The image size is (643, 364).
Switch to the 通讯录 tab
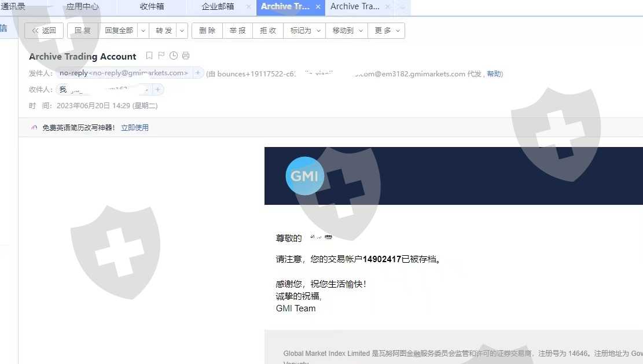point(13,6)
